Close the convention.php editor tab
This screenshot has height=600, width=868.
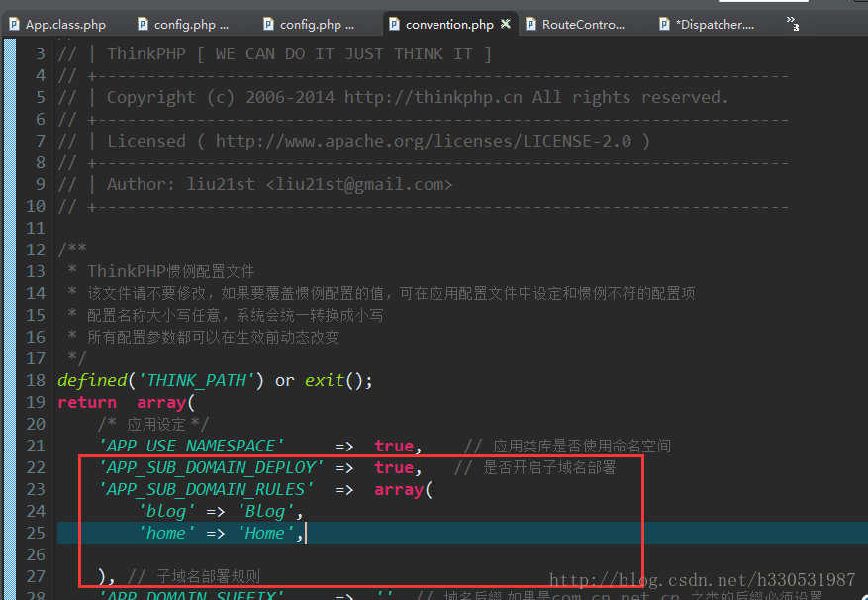tap(506, 24)
